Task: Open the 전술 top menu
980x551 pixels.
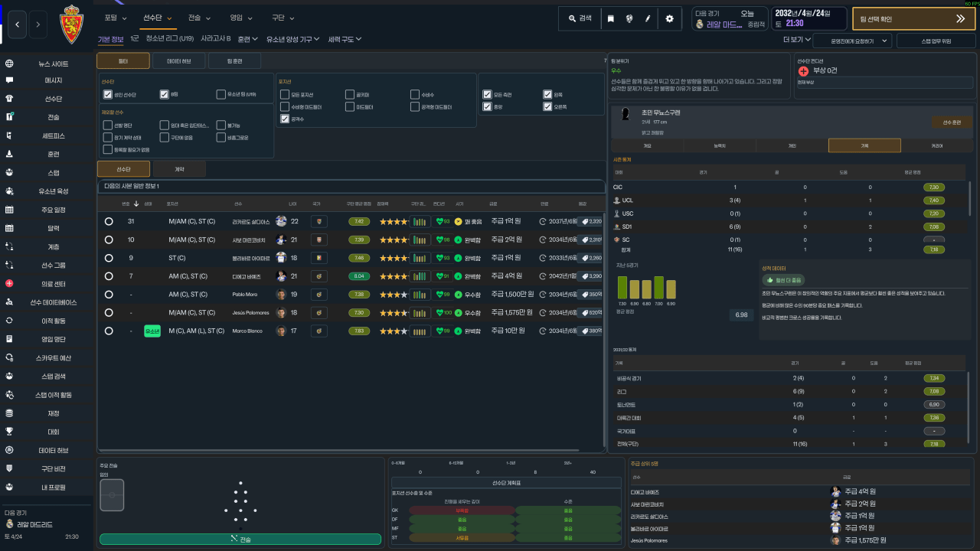Action: [198, 17]
